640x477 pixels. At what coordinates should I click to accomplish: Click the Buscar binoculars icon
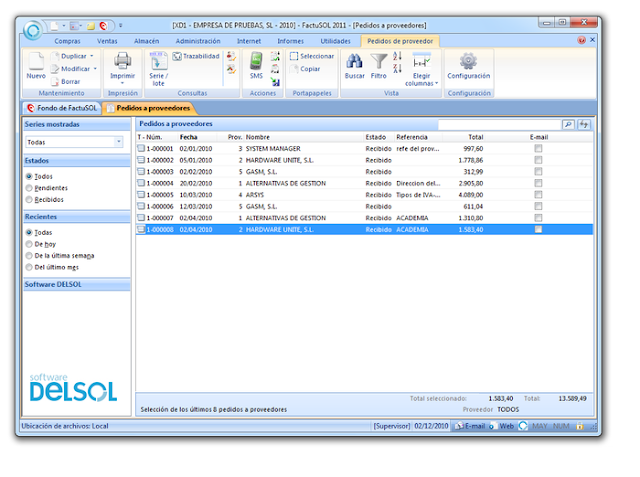tap(354, 61)
